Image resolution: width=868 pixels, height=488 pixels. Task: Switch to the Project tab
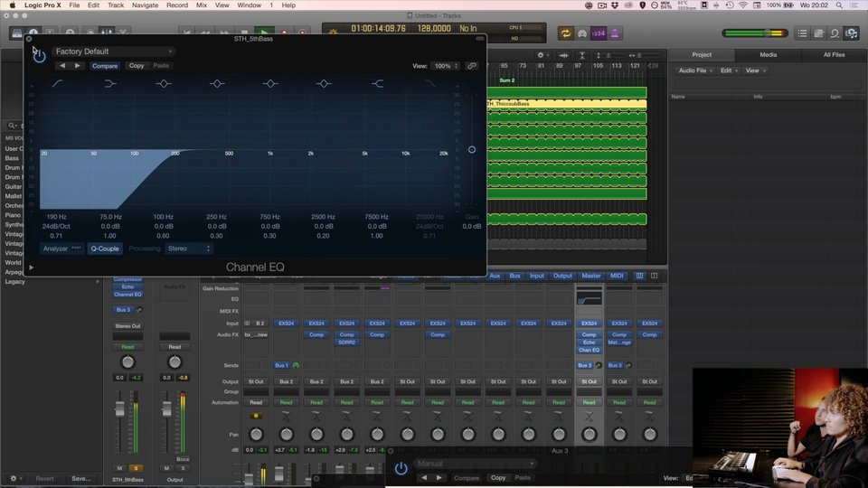pos(702,55)
